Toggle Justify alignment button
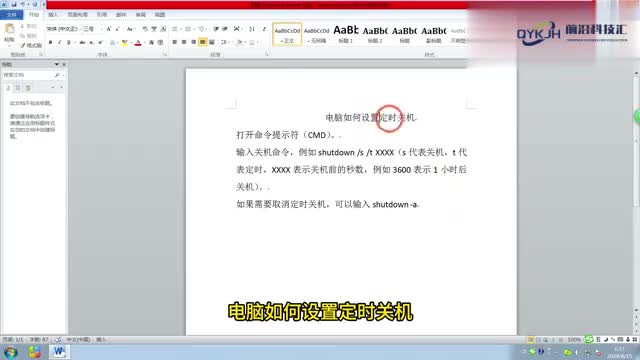This screenshot has width=640, height=360. click(202, 42)
